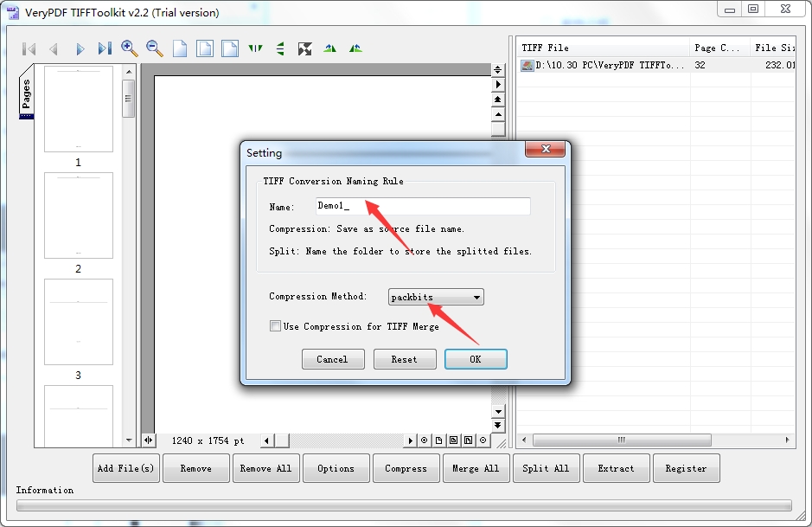Screen dimensions: 812x527
Task: Rotate page using first green rotate icon
Action: [x=329, y=48]
